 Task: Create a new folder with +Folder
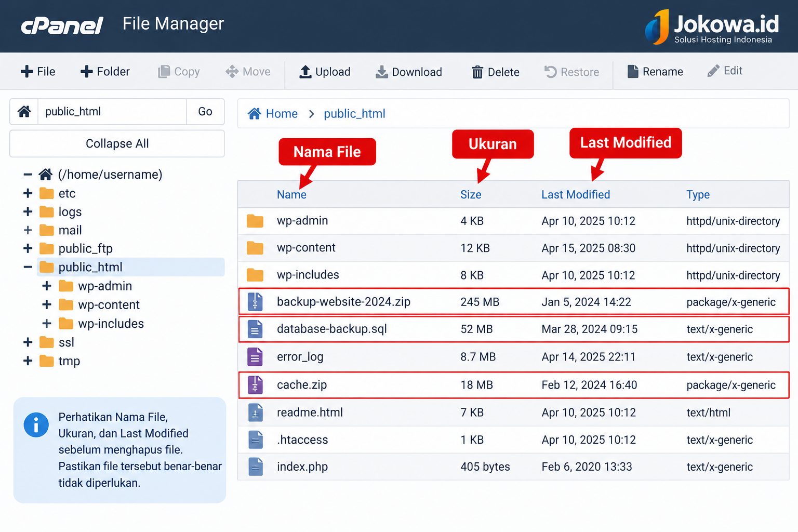tap(105, 72)
